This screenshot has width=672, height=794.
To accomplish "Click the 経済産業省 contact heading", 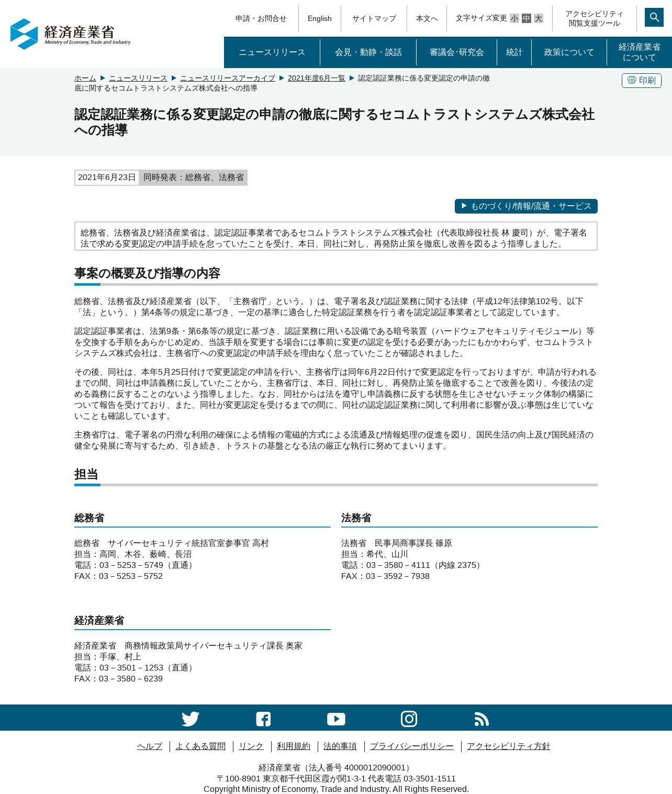I will [99, 621].
